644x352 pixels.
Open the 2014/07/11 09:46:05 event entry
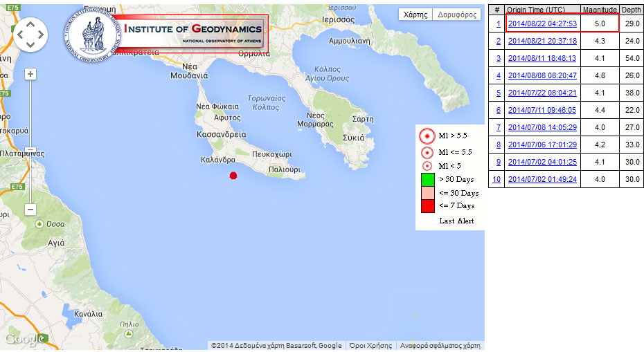click(x=542, y=110)
